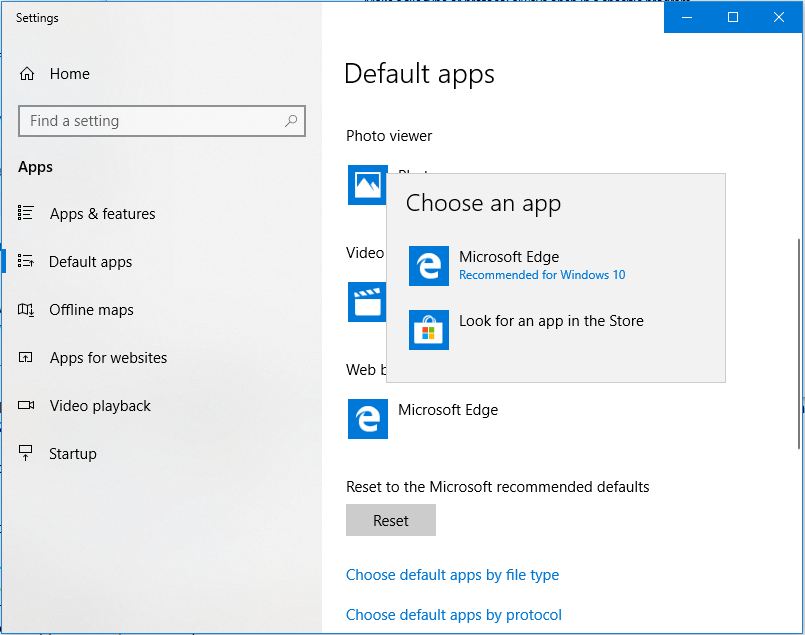Maximize the Settings window
Viewport: 805px width, 635px height.
click(733, 17)
